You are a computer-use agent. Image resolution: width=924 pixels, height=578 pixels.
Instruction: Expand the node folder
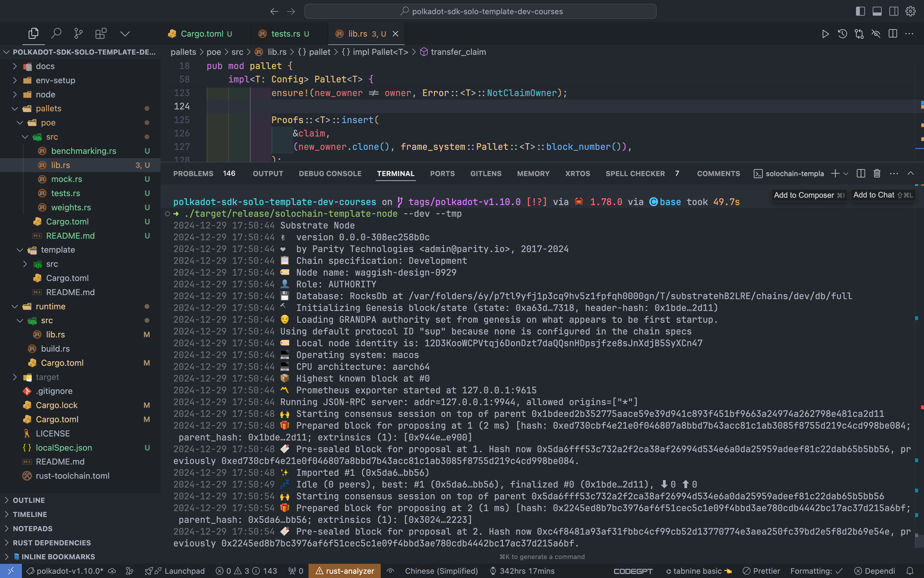80,94
